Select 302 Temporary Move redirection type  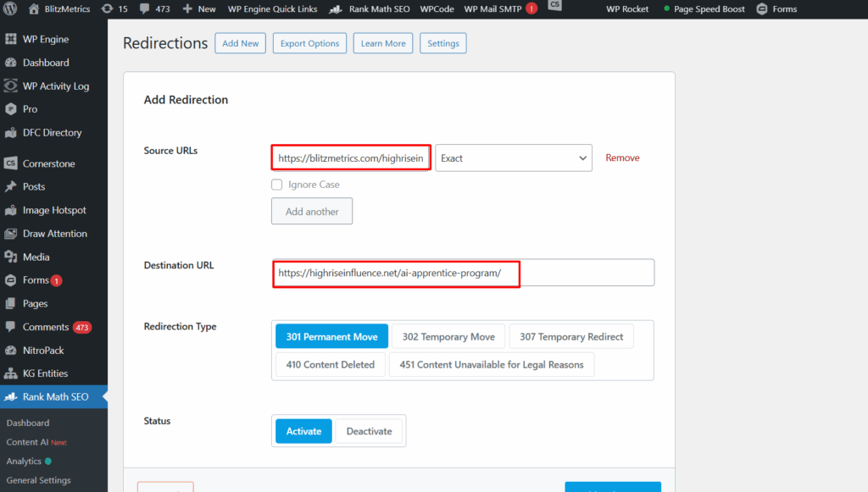click(x=448, y=337)
